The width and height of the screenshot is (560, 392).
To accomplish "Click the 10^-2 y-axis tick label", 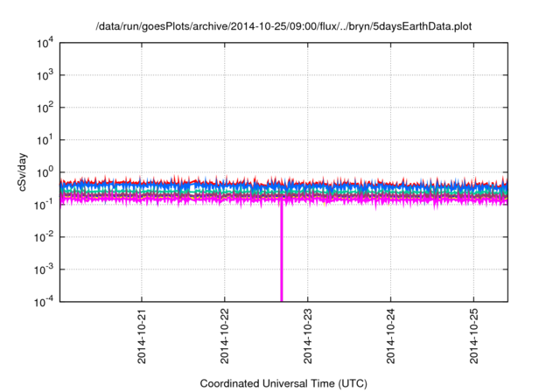I will pyautogui.click(x=45, y=237).
